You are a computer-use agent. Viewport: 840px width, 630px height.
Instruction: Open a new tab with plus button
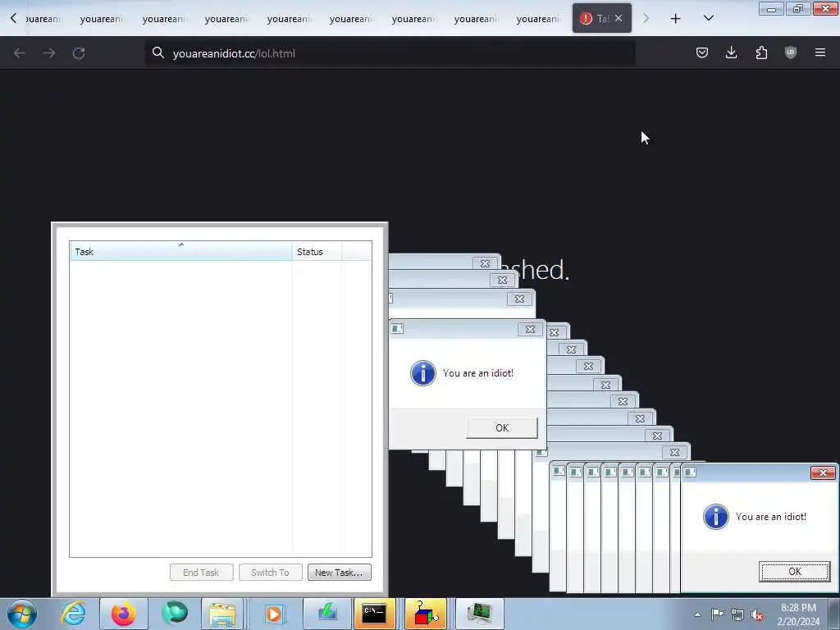point(676,19)
